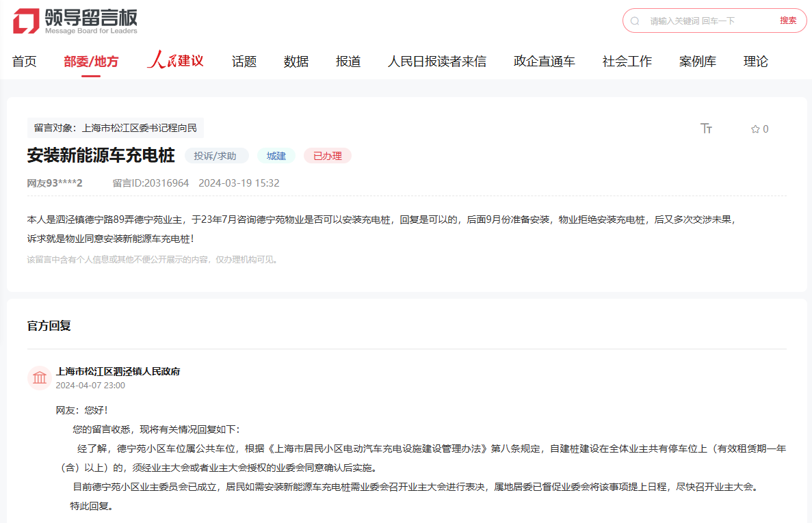
Task: Switch to the 理论 tab
Action: coord(755,61)
